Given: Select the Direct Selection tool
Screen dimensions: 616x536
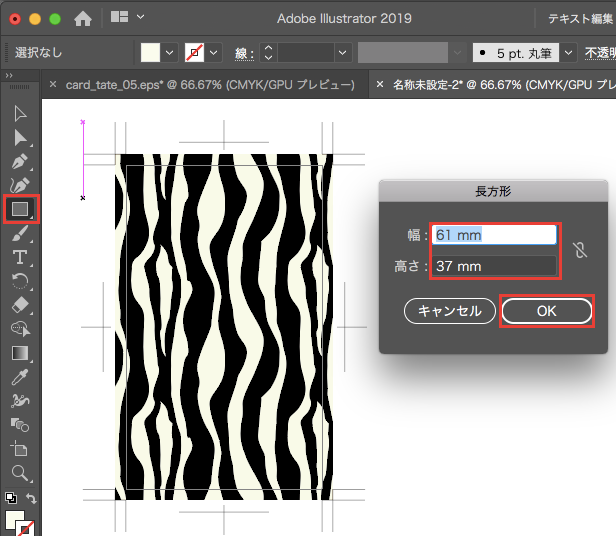Looking at the screenshot, I should tap(20, 138).
